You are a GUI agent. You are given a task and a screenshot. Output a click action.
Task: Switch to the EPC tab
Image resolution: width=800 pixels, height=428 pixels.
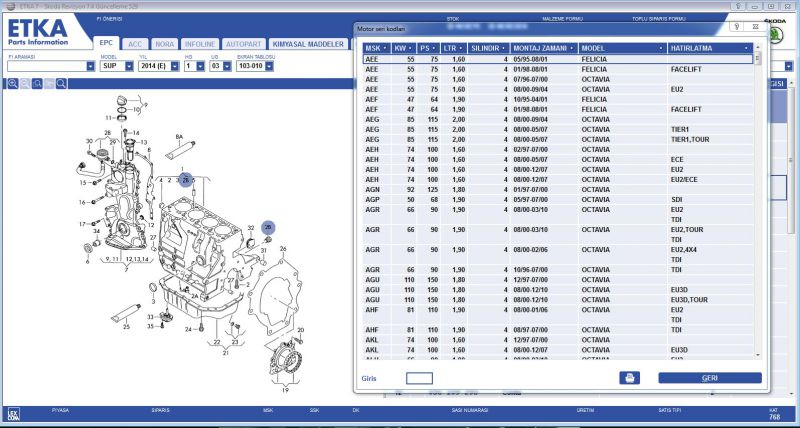coord(106,43)
